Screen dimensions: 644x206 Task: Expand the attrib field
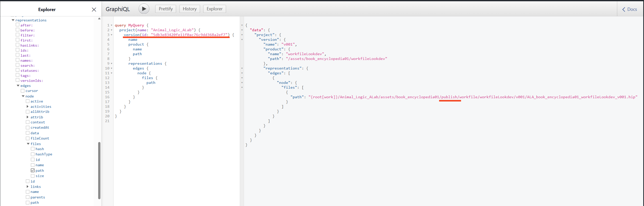coord(28,117)
